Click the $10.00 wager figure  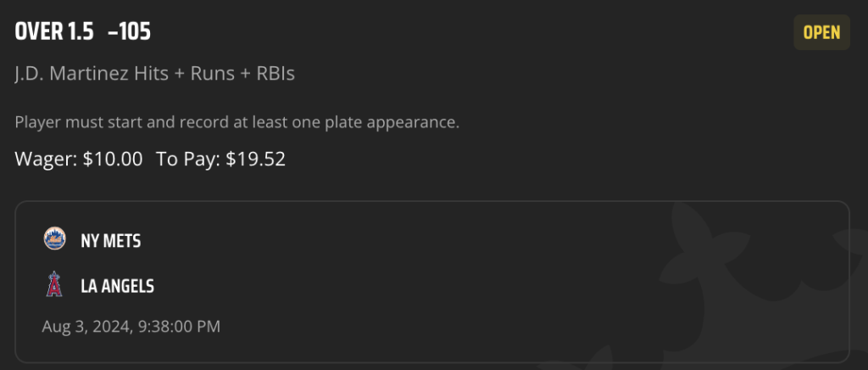click(x=113, y=159)
